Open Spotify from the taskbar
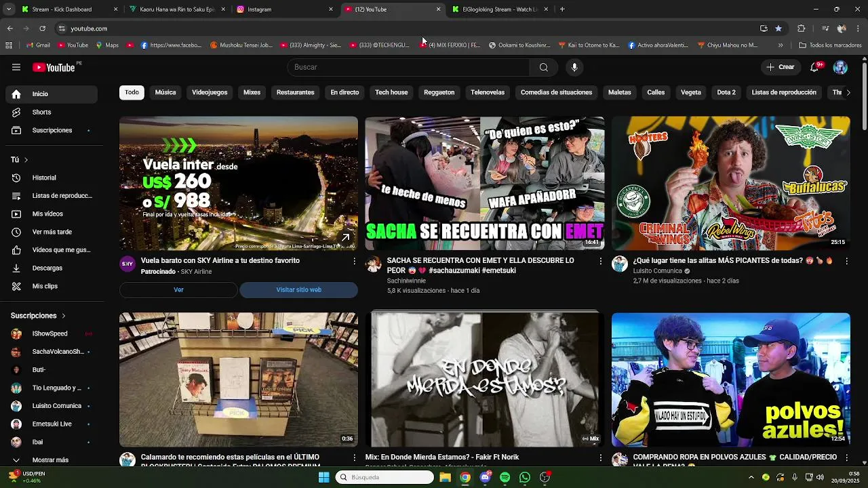Viewport: 868px width, 488px height. [505, 477]
